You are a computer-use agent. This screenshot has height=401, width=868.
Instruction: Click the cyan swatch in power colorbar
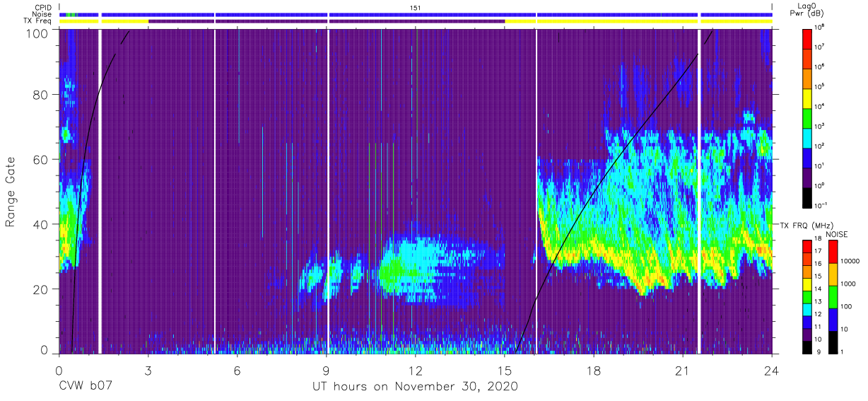click(x=808, y=137)
